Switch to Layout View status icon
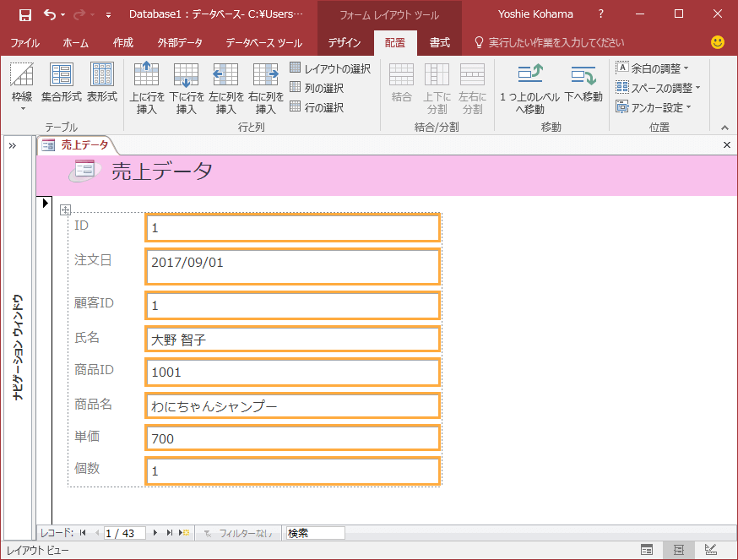738x560 pixels. 679,550
